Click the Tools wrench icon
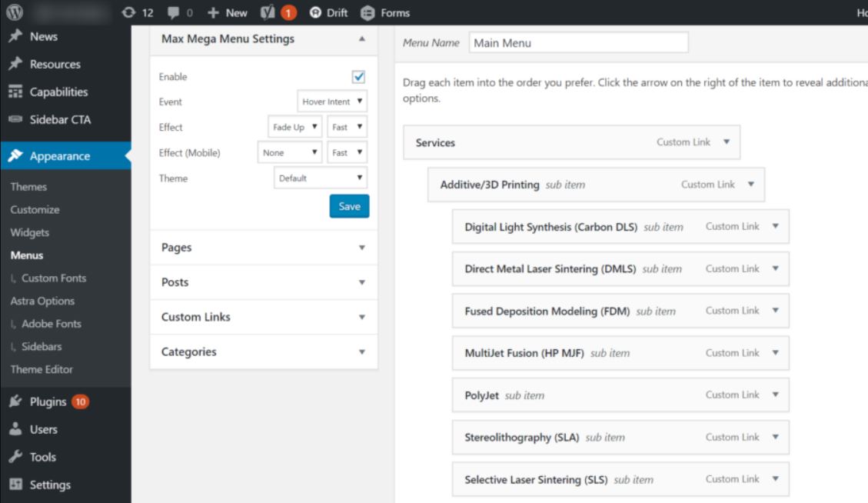This screenshot has width=868, height=503. [x=15, y=456]
